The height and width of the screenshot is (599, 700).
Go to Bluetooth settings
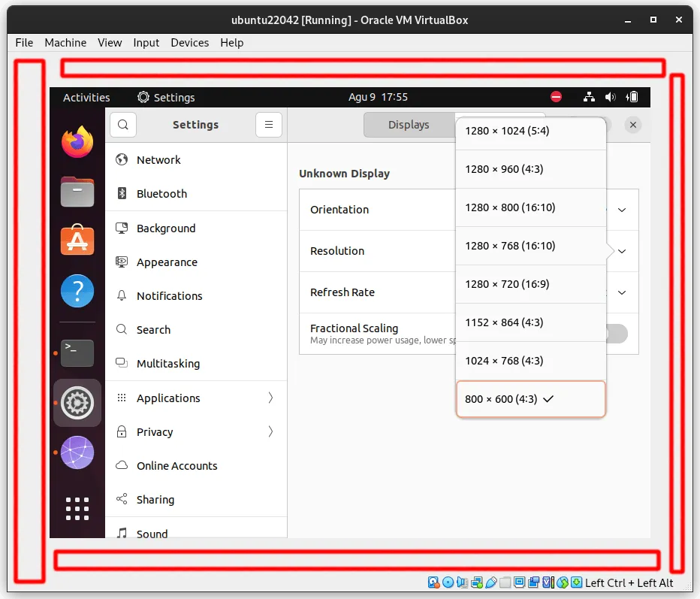196,194
